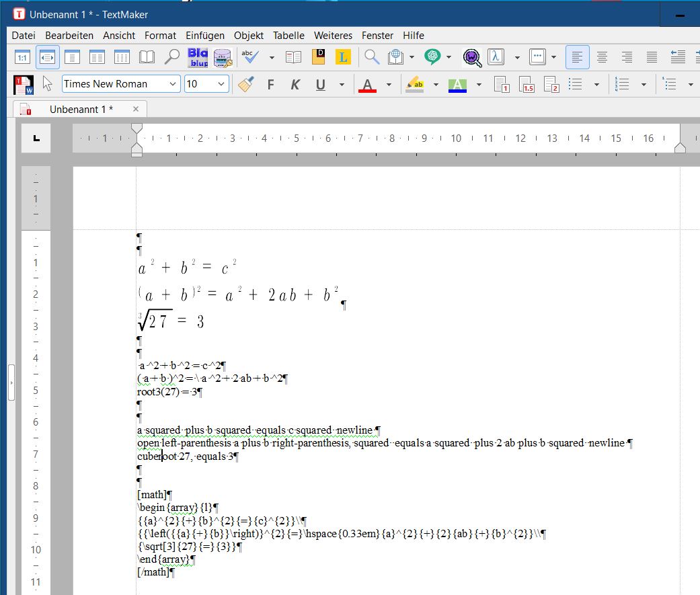This screenshot has width=700, height=595.
Task: Open the spell check icon
Action: coord(250,58)
